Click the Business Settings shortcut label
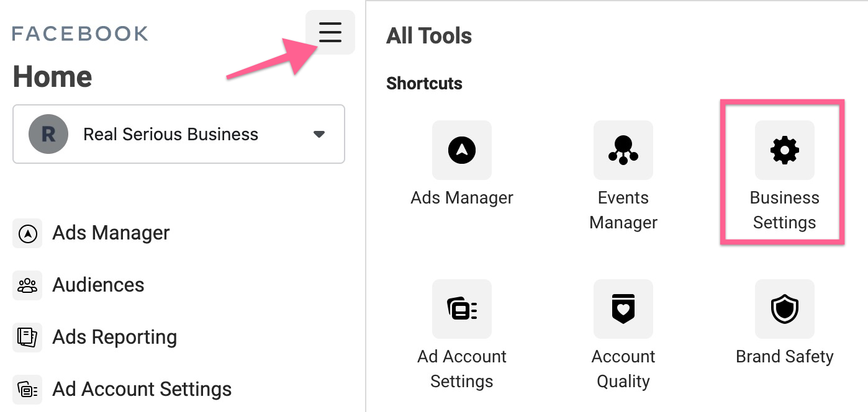The width and height of the screenshot is (868, 412). (x=784, y=210)
